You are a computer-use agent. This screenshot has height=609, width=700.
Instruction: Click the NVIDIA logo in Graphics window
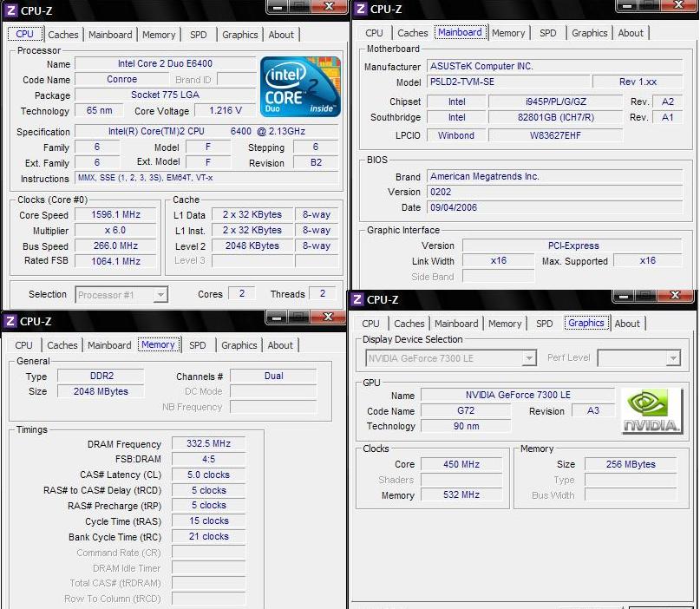tap(651, 412)
